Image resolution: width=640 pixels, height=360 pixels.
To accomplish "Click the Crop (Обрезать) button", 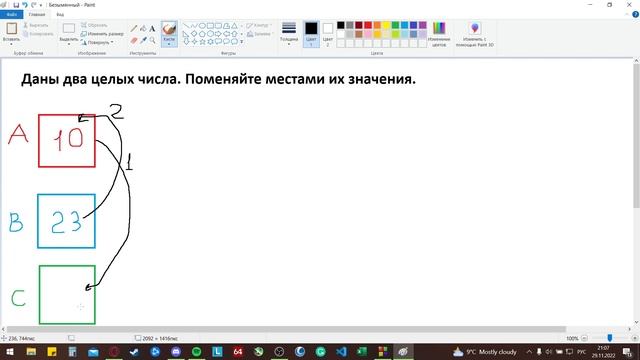I will 94,25.
